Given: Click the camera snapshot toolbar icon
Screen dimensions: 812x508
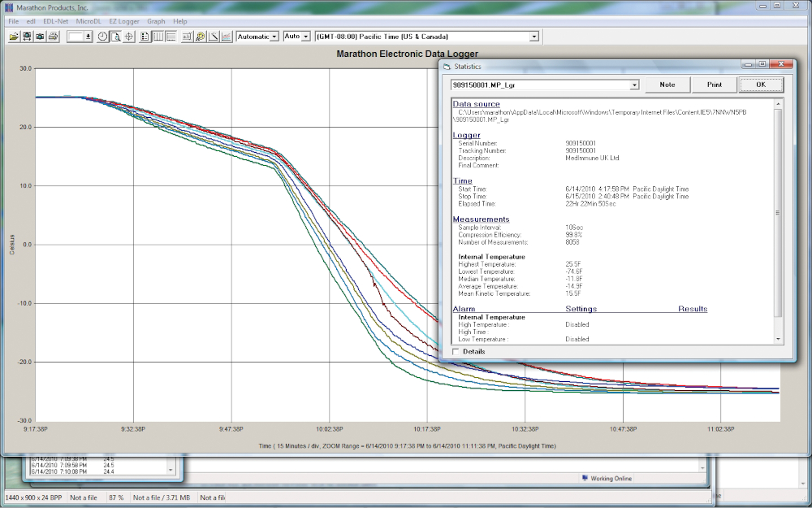Looking at the screenshot, I should 40,37.
